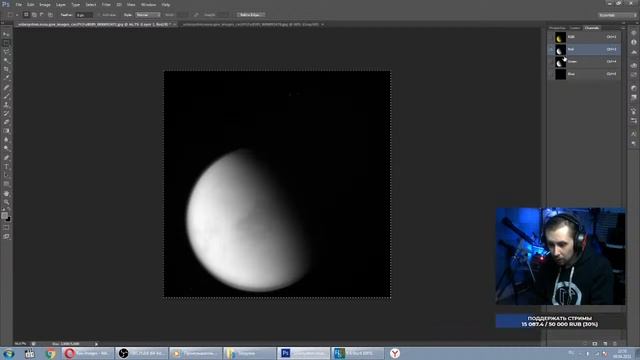Open the Adjustments panel from collapsed dock
640x360 pixels.
633,88
